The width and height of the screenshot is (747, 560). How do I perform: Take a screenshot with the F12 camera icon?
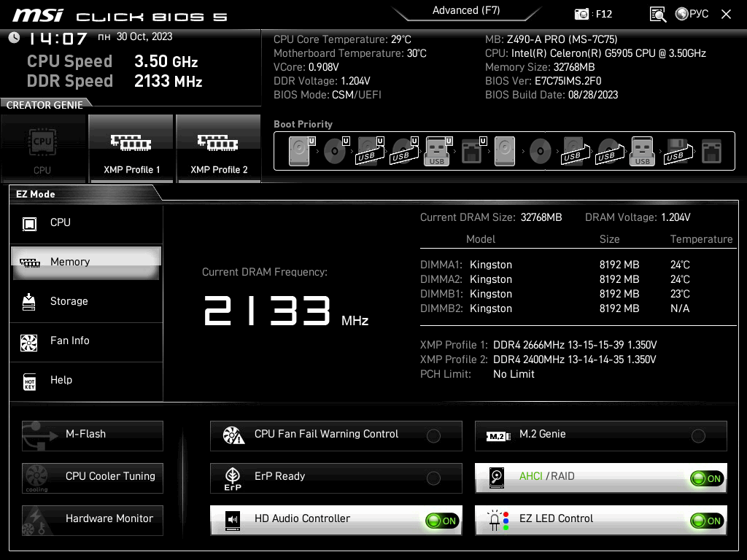(x=581, y=15)
